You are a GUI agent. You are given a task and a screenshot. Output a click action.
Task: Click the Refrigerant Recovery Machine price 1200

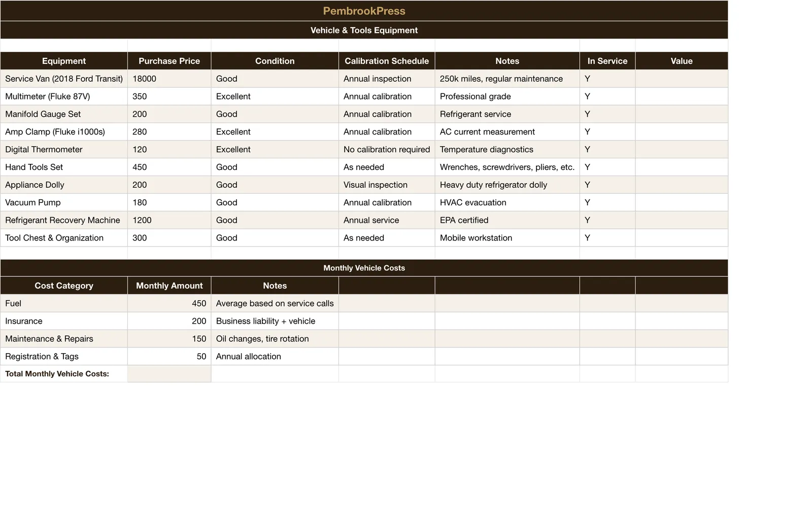click(169, 220)
